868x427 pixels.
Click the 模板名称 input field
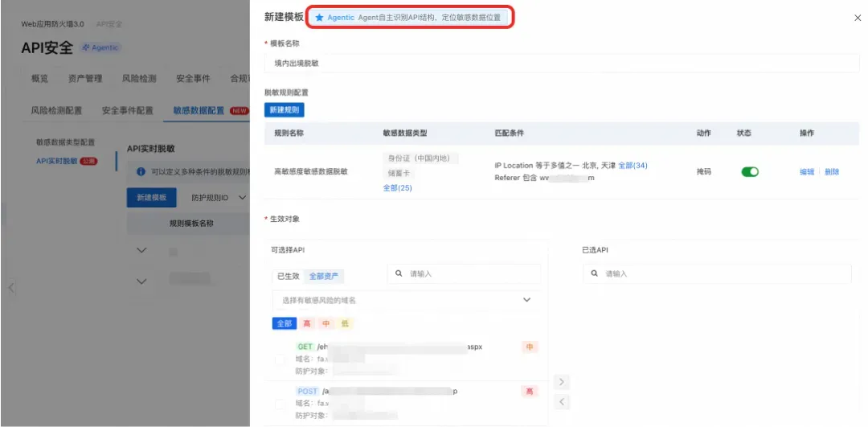562,64
